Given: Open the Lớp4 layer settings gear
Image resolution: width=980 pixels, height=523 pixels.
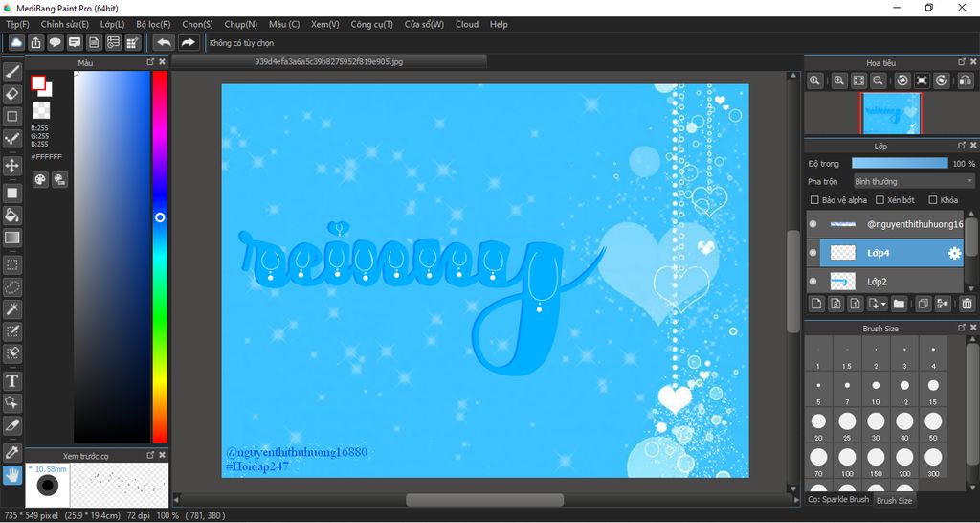Looking at the screenshot, I should point(954,253).
